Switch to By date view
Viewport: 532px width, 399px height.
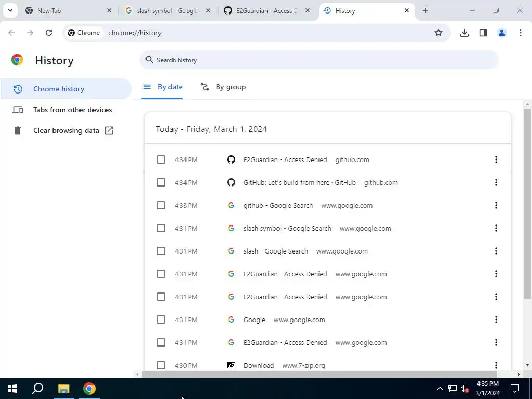click(x=162, y=87)
